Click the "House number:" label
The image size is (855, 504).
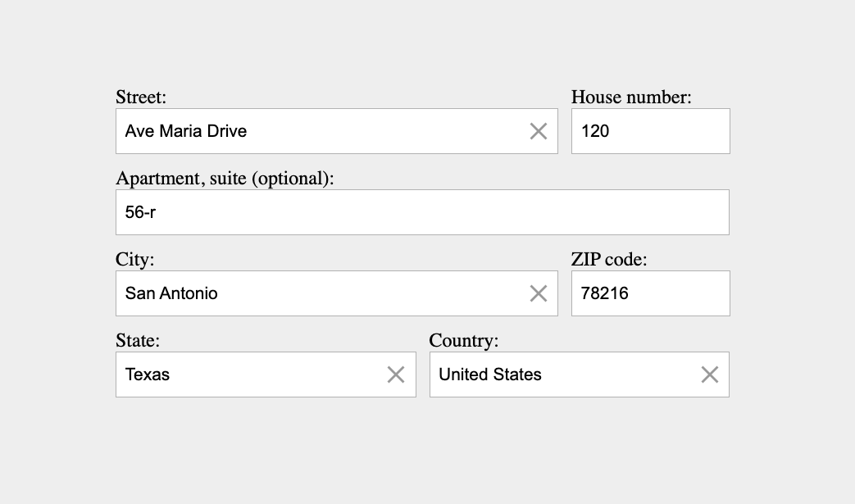coord(631,98)
